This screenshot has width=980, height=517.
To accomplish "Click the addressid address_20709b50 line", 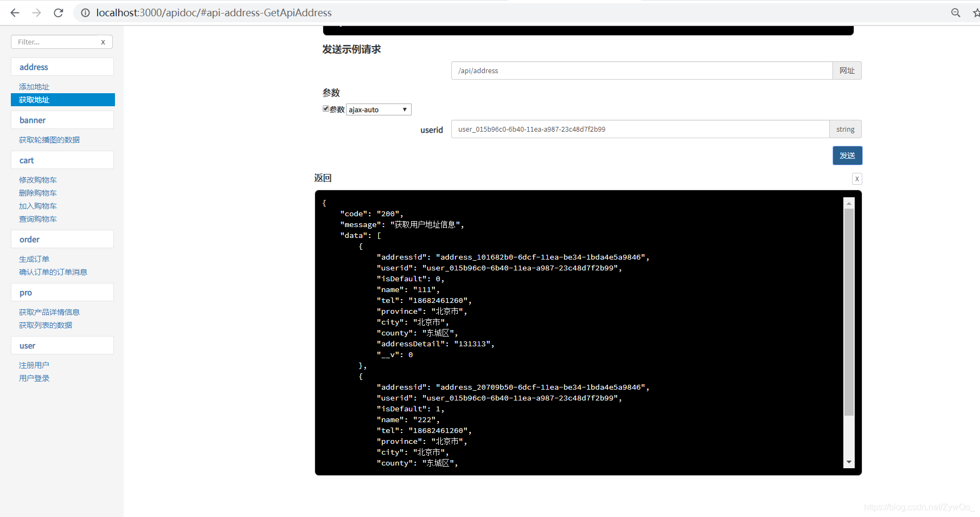I will (x=513, y=387).
